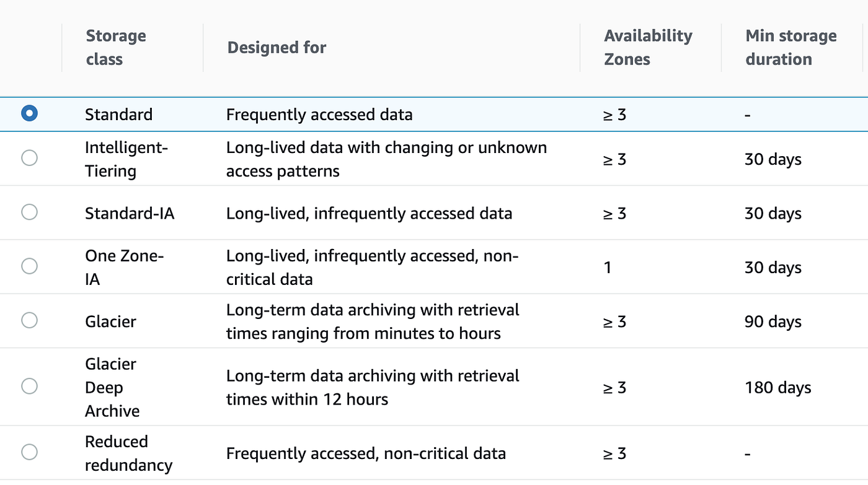
Task: Click the Storage class column header
Action: click(x=116, y=48)
